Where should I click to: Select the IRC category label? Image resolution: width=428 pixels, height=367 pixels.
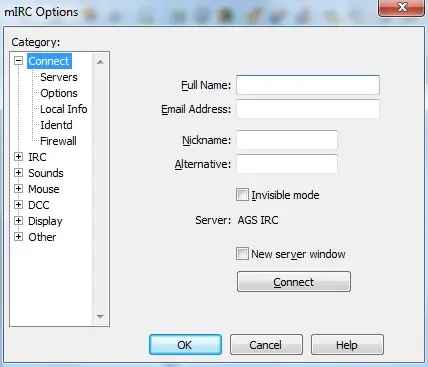(x=37, y=157)
